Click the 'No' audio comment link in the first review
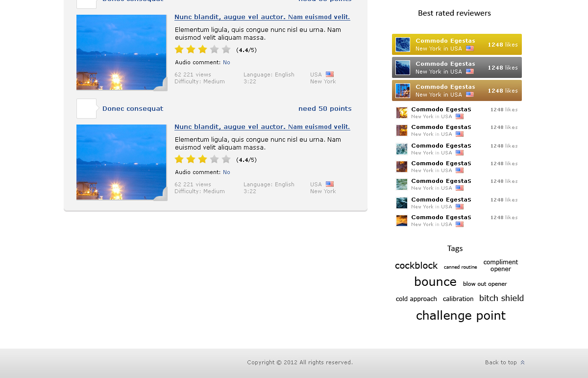Image resolution: width=588 pixels, height=378 pixels. (x=226, y=62)
